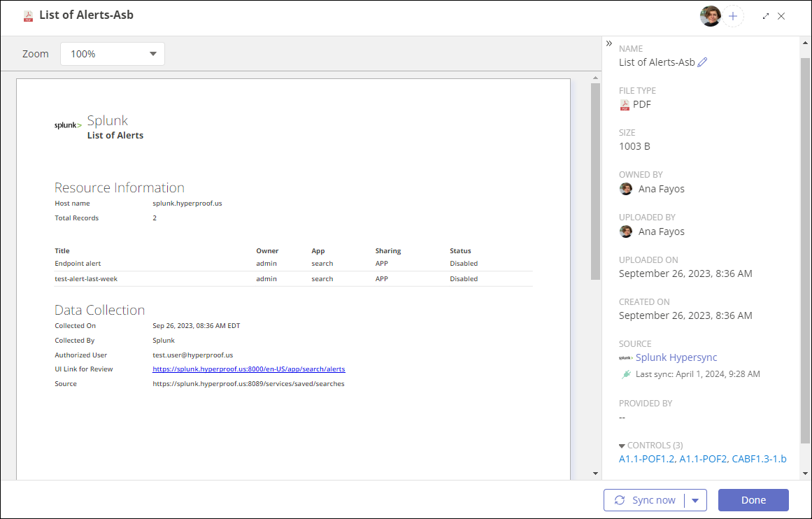
Task: Click the scroll-up arrow of the preview
Action: [595, 78]
